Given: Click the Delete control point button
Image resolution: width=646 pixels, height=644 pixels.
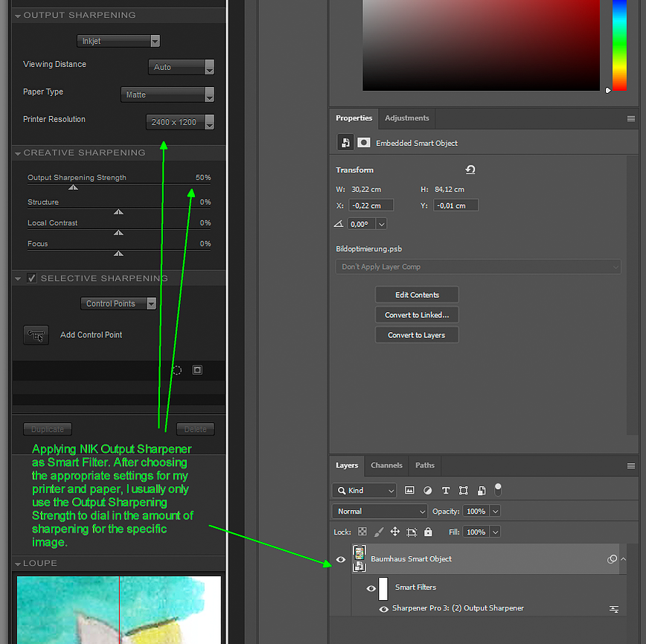Looking at the screenshot, I should 195,429.
